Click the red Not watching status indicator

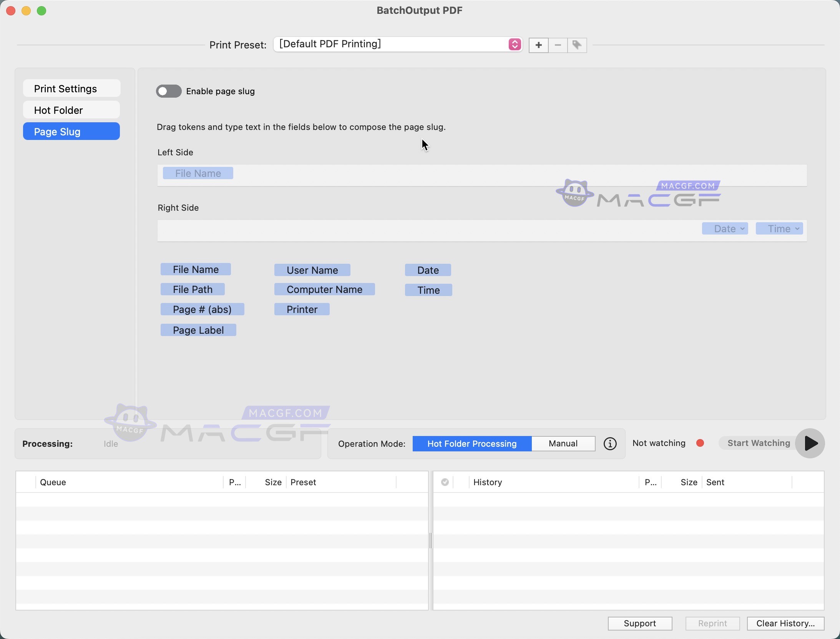pyautogui.click(x=700, y=443)
